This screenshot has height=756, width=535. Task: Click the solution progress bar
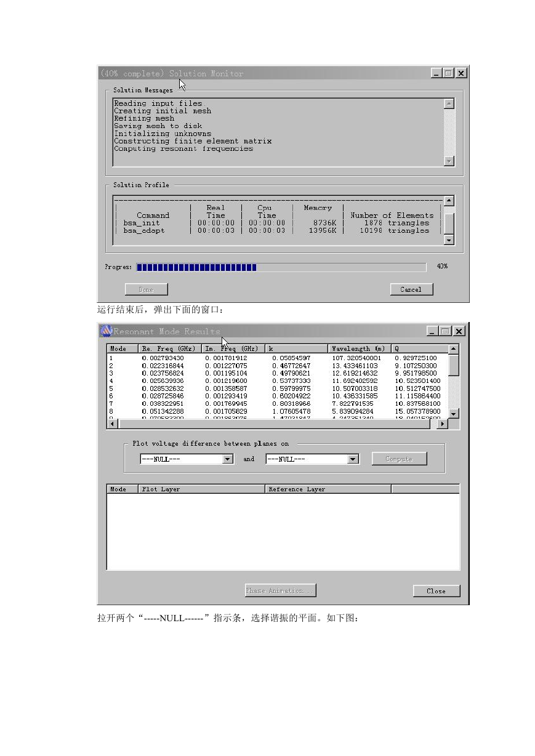(x=281, y=267)
